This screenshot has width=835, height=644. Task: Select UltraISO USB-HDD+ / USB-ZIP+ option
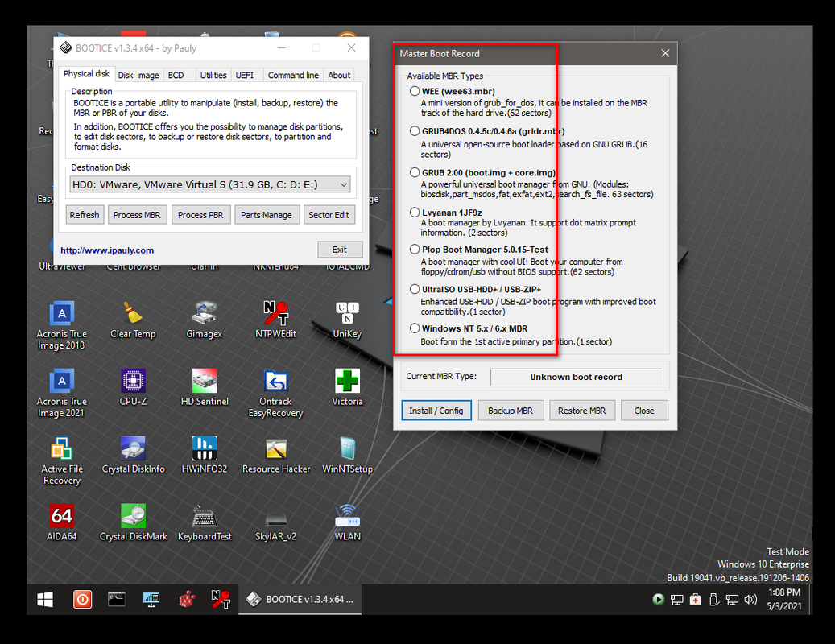(415, 289)
